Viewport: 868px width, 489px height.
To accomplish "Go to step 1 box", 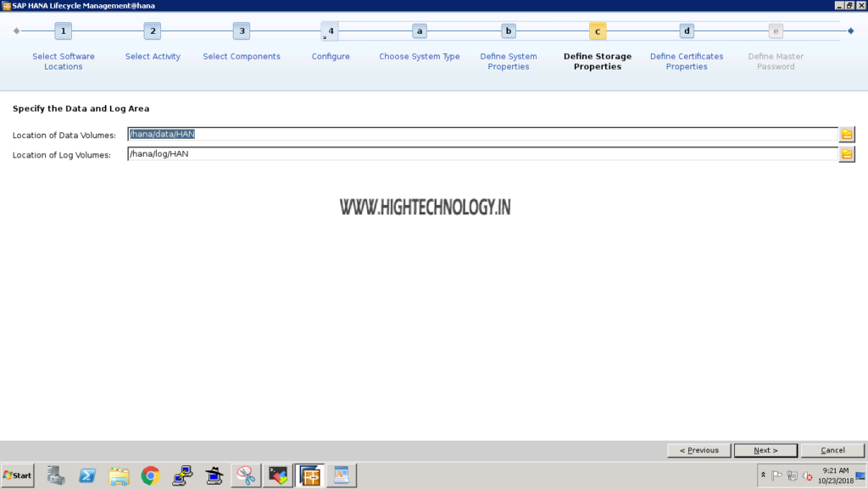I will point(63,31).
